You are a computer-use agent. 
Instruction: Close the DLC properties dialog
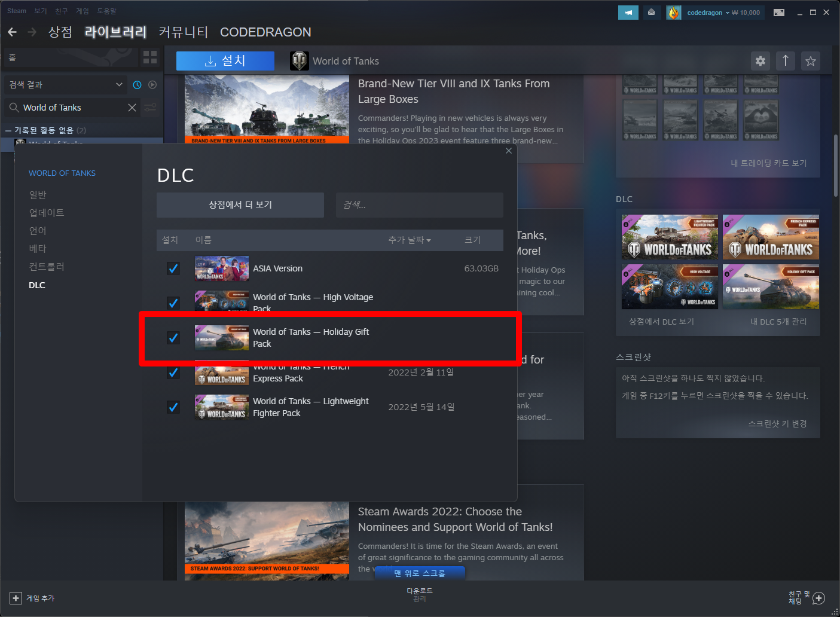509,151
